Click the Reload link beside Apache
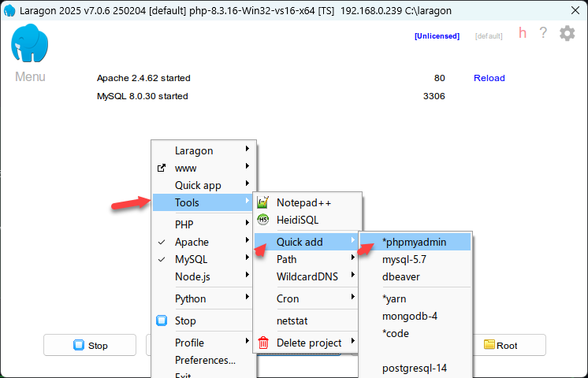 tap(489, 78)
